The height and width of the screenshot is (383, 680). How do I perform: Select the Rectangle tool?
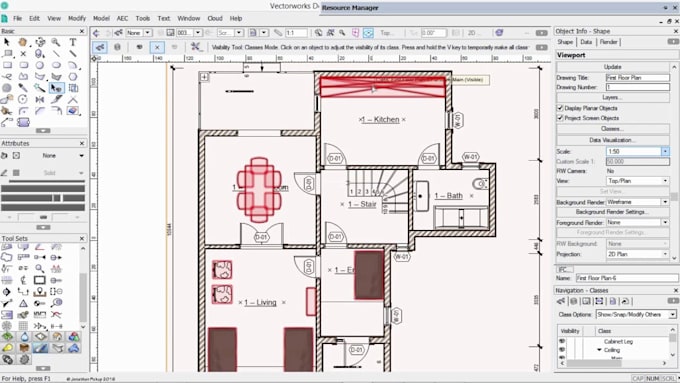pos(7,65)
